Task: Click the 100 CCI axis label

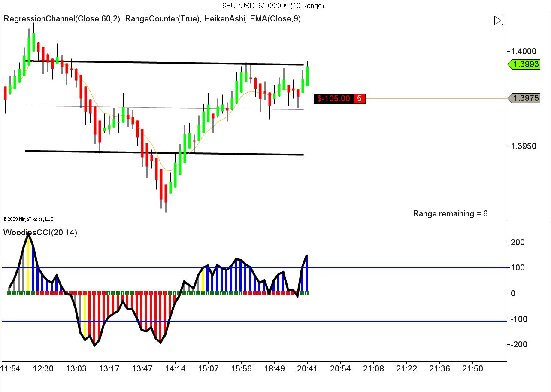Action: coord(518,268)
